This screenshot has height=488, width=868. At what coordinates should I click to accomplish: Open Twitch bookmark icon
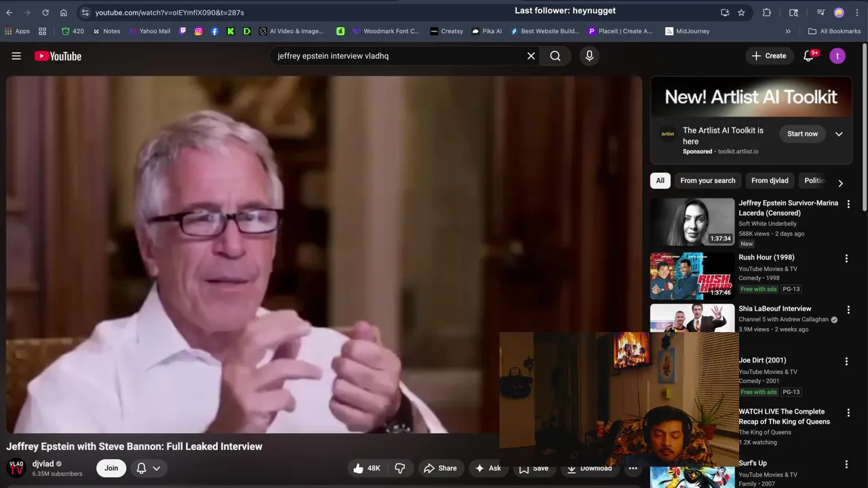pyautogui.click(x=182, y=31)
